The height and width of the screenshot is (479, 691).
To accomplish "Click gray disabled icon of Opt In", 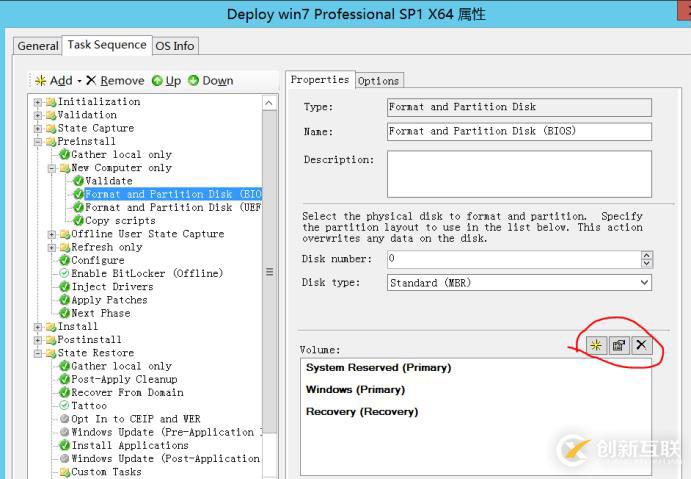I will (64, 419).
